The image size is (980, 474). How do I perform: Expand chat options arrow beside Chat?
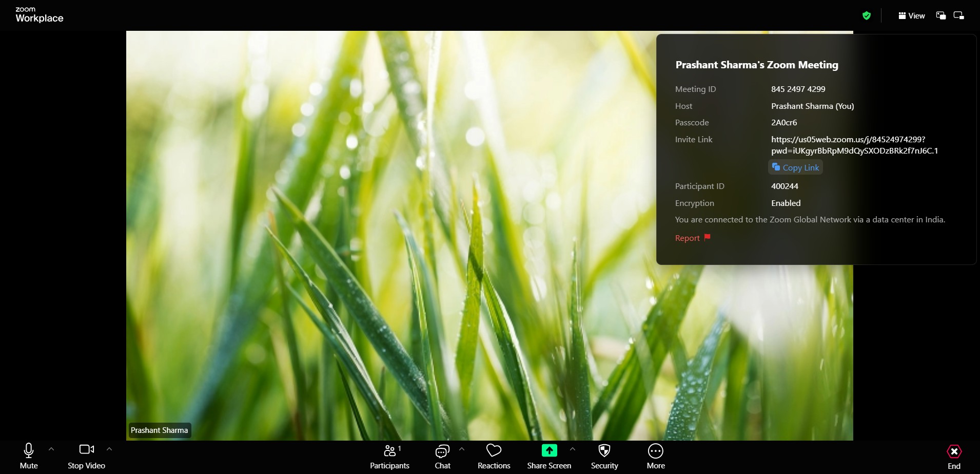[x=462, y=449]
